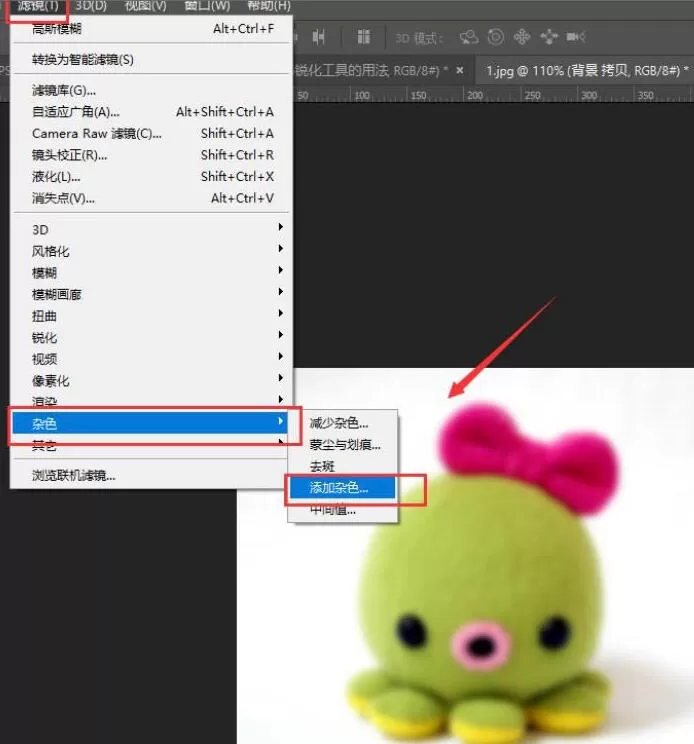Switch to the 1.jpg @ 110% document tab
Image resolution: width=694 pixels, height=744 pixels.
587,71
